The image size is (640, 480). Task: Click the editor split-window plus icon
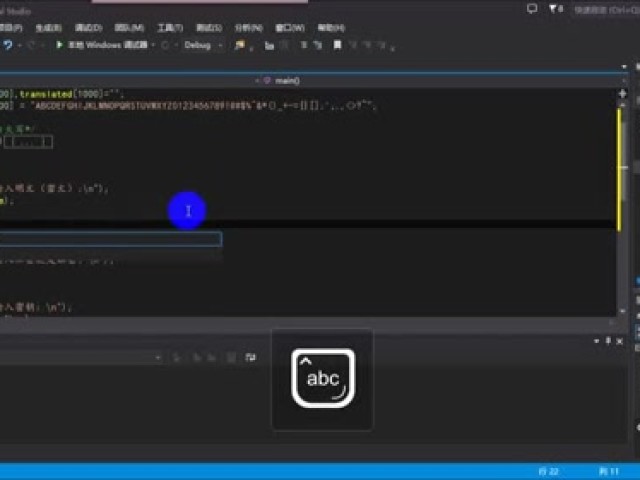click(x=622, y=93)
